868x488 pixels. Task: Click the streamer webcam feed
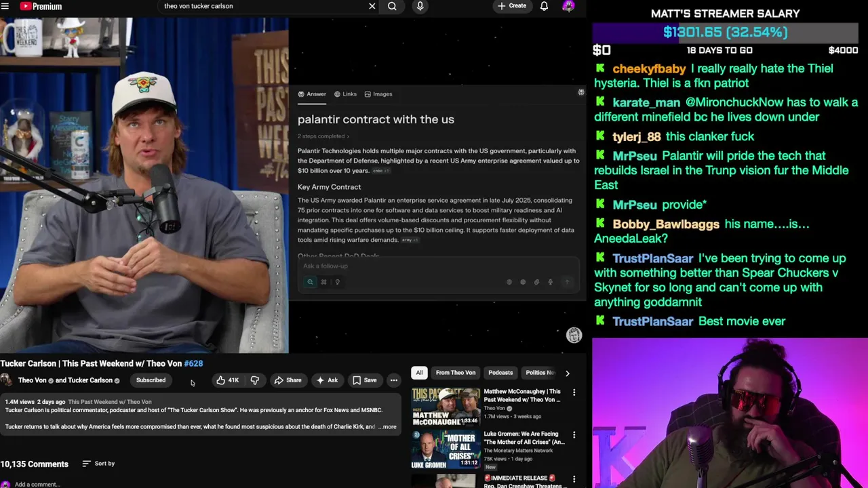pos(730,413)
